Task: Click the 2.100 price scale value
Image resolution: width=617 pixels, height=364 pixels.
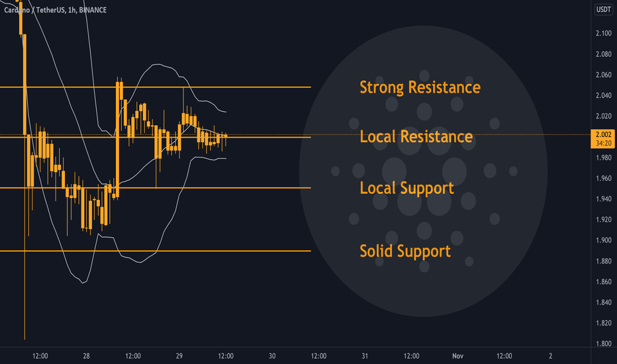Action: (603, 34)
